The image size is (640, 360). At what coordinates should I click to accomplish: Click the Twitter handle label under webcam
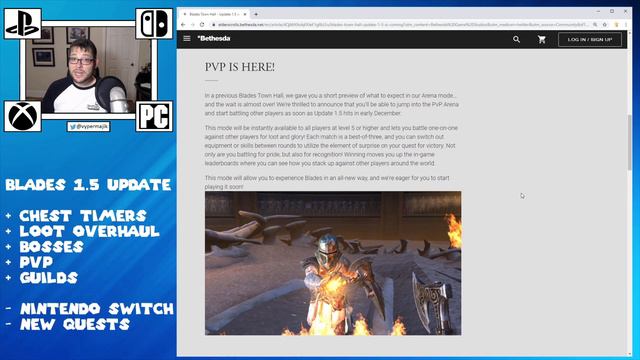pyautogui.click(x=89, y=127)
